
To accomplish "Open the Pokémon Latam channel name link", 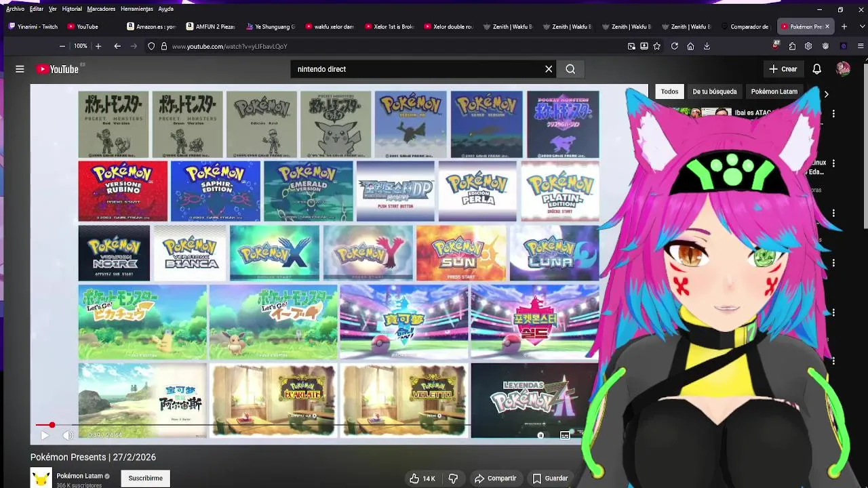I will point(79,476).
